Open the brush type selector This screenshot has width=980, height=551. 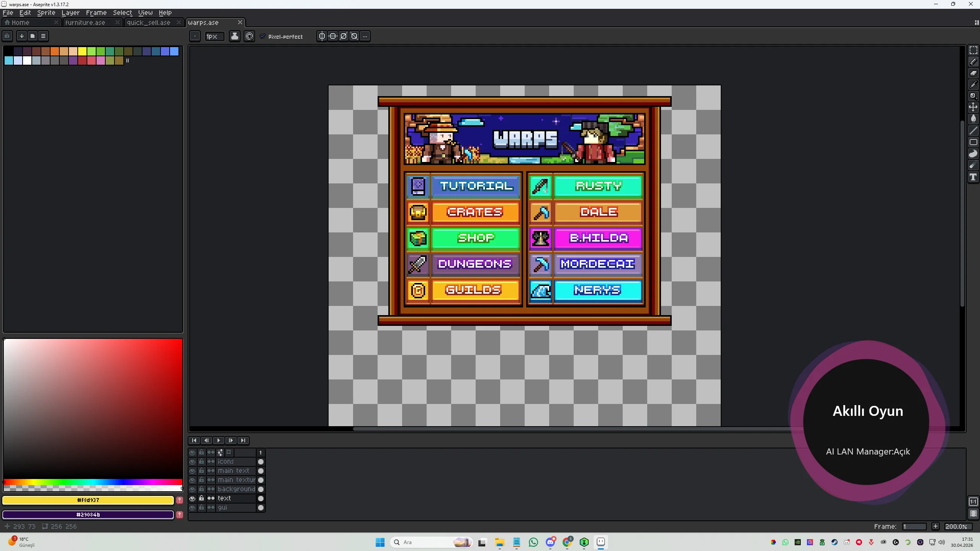(x=195, y=36)
